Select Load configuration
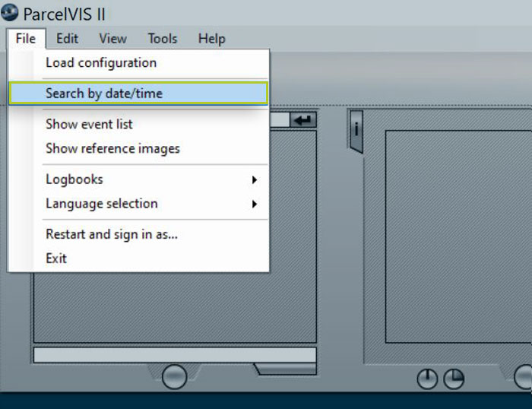The image size is (532, 409). tap(138, 63)
